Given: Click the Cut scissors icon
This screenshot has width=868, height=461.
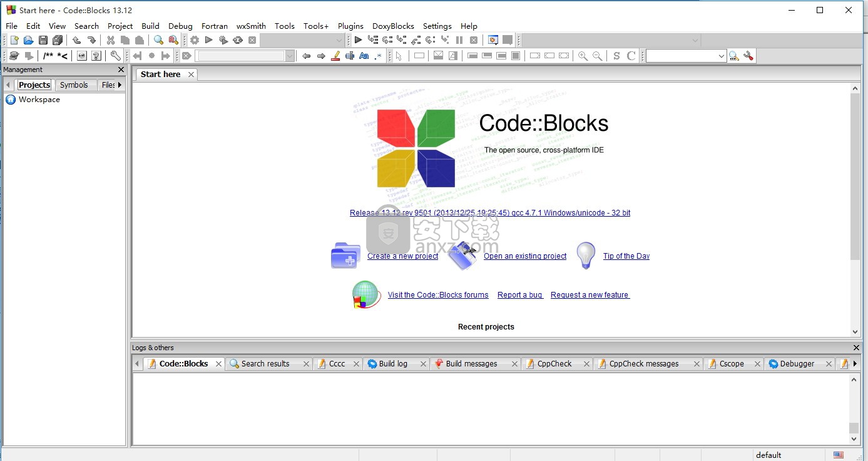Looking at the screenshot, I should [110, 40].
